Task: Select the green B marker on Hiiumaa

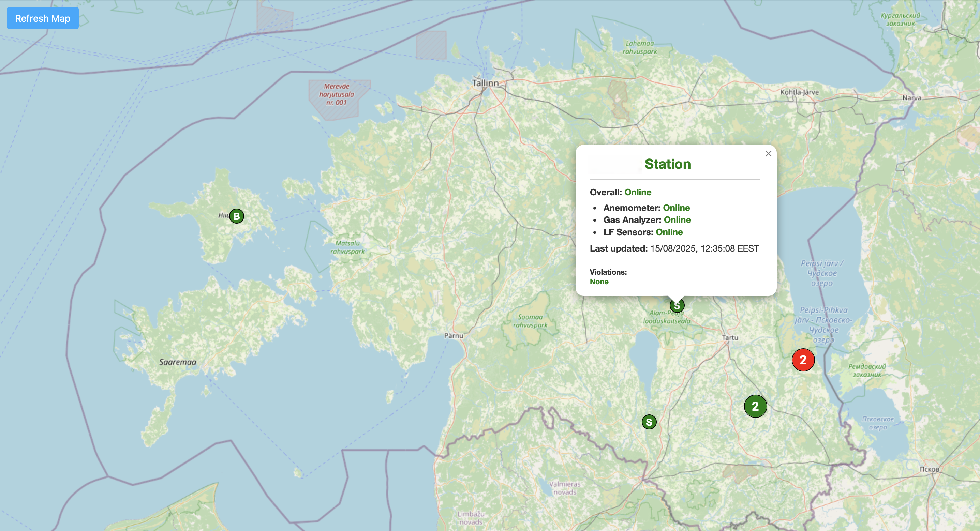Action: [x=236, y=216]
